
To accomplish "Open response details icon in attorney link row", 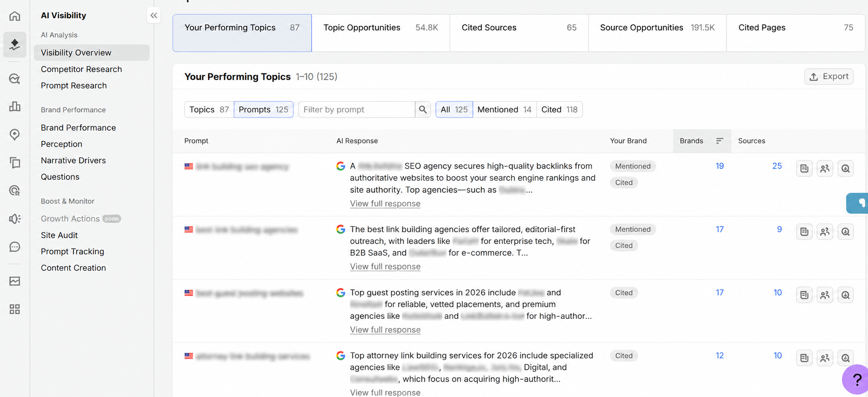I will [804, 358].
